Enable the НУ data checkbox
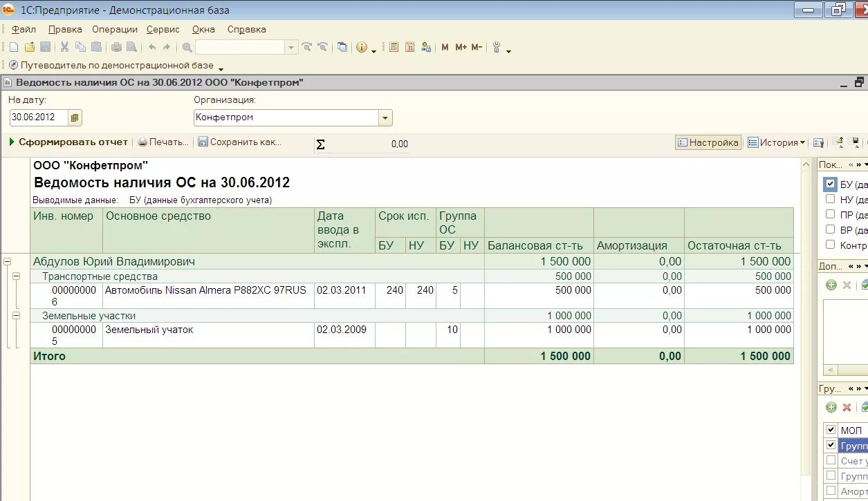868x501 pixels. click(831, 199)
